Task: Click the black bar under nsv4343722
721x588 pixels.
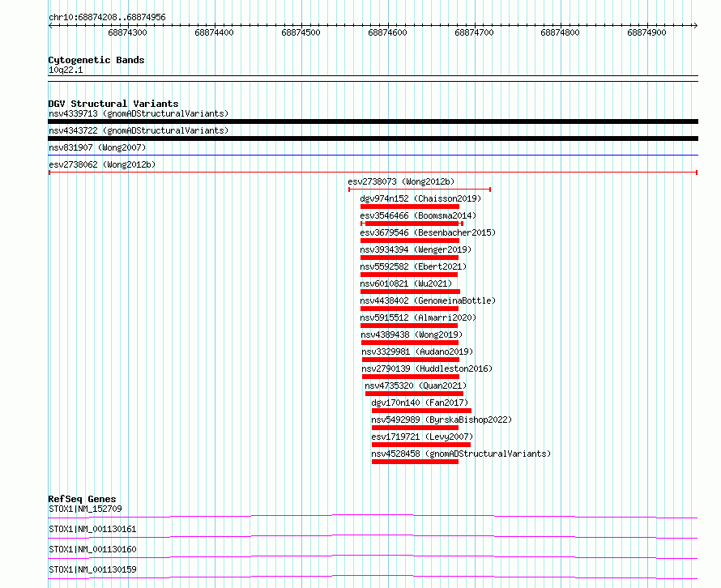Action: tap(373, 138)
